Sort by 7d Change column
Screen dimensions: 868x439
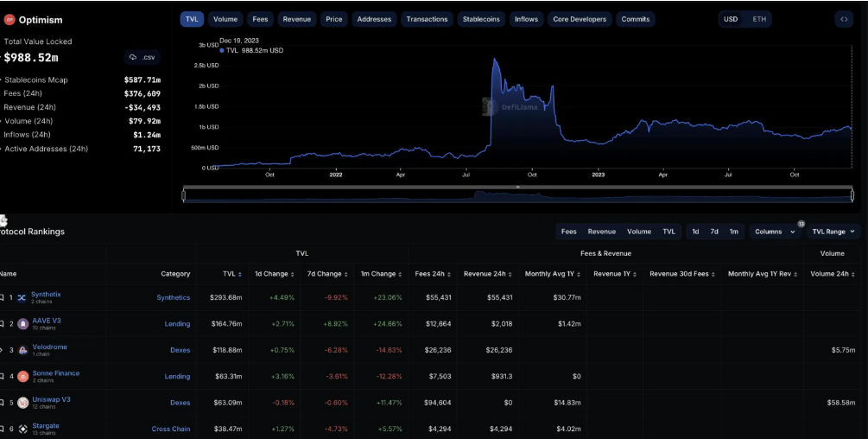326,274
